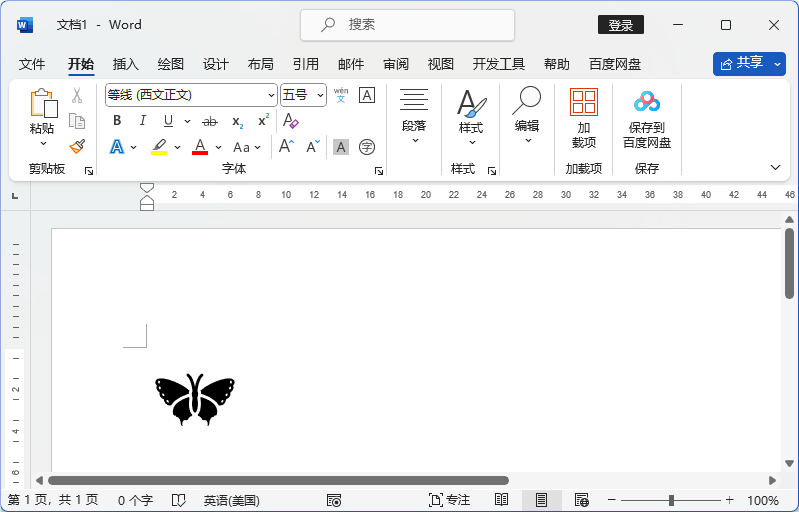
Task: Open the Baidu Netdisk tab
Action: click(x=615, y=64)
